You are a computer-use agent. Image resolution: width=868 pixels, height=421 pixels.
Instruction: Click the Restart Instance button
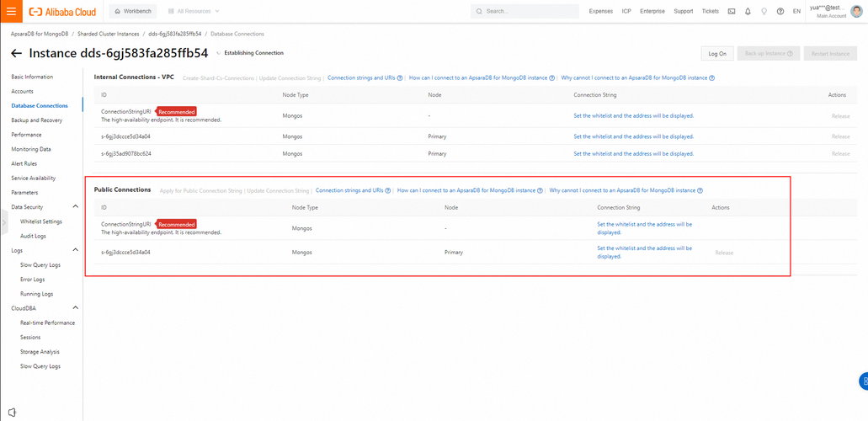(830, 54)
